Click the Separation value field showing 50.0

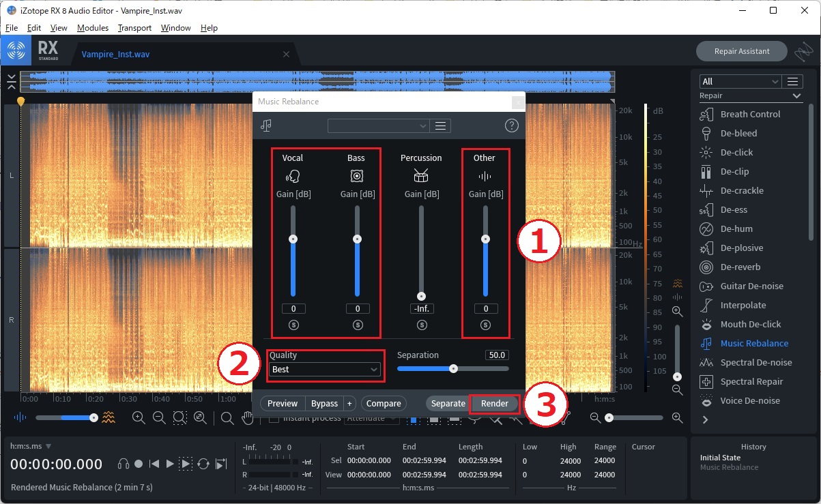pyautogui.click(x=497, y=355)
